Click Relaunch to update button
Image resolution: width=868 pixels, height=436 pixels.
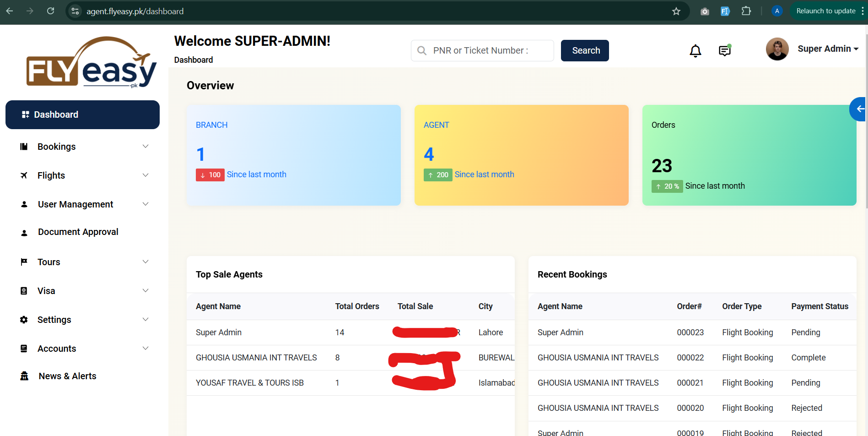point(825,11)
